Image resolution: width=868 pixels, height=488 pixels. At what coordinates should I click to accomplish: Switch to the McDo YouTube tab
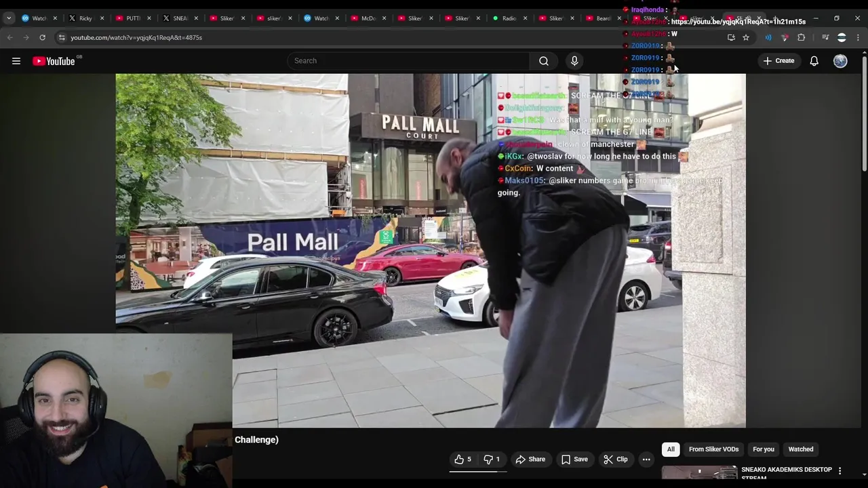tap(368, 18)
